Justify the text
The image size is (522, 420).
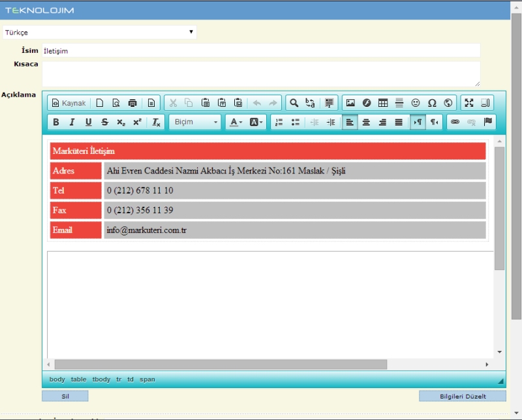[x=399, y=122]
